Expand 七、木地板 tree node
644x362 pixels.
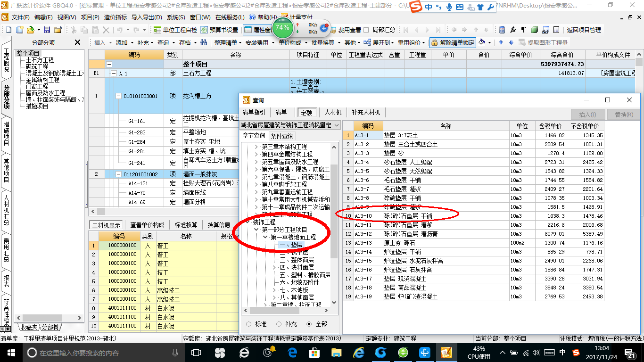click(x=274, y=290)
